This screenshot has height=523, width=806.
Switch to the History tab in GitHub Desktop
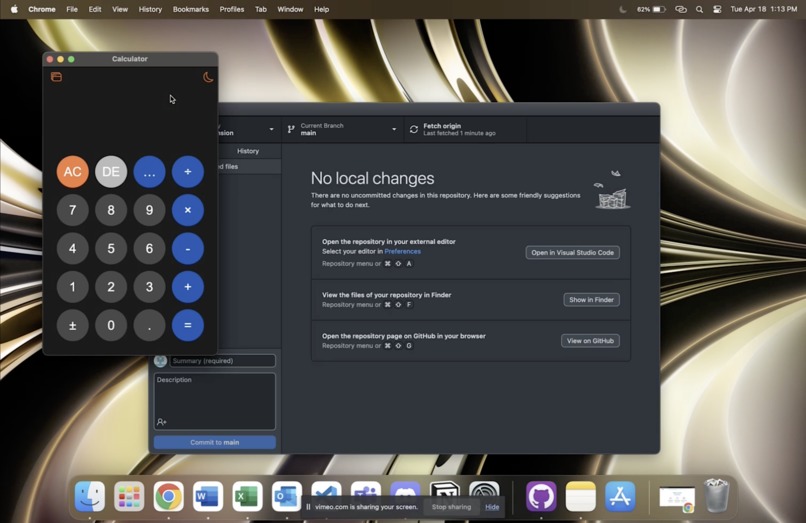click(248, 151)
